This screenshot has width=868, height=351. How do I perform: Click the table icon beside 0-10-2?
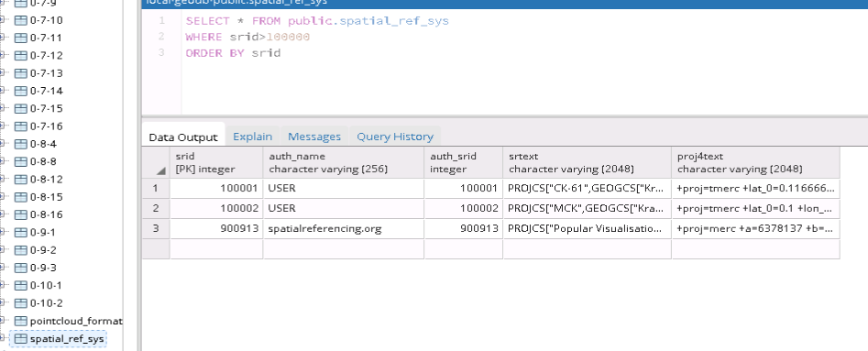[20, 303]
